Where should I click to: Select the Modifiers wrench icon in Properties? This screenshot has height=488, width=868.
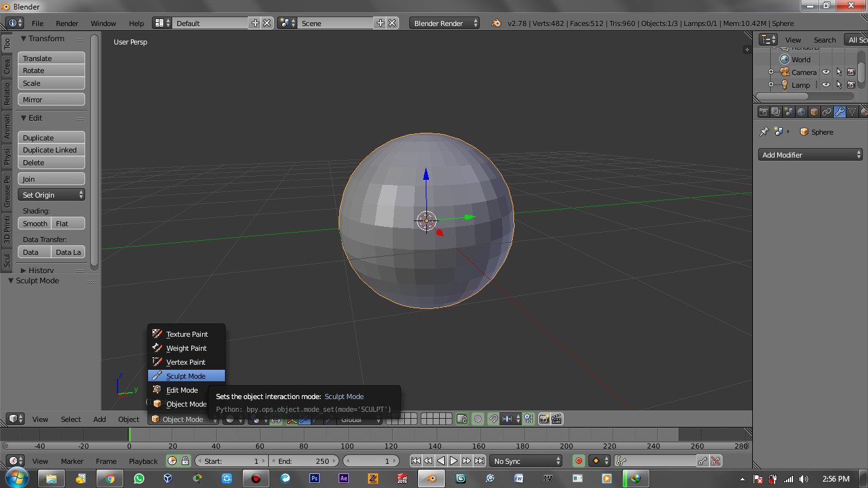click(839, 111)
